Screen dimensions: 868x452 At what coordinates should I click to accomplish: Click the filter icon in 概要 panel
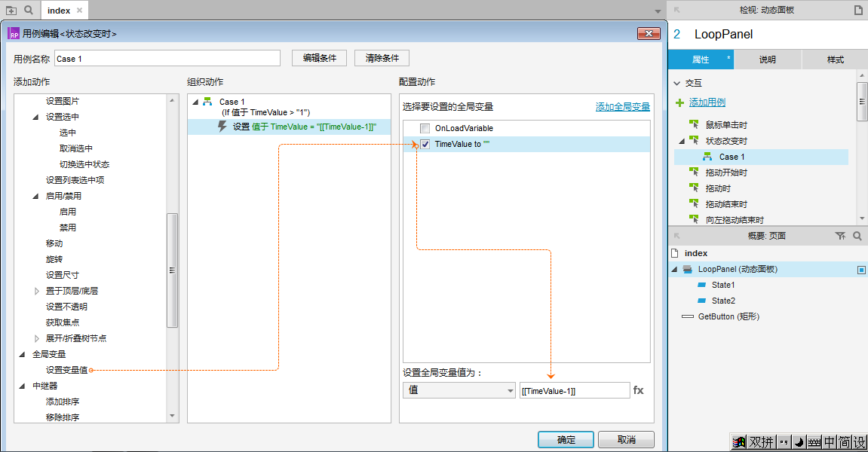click(840, 236)
